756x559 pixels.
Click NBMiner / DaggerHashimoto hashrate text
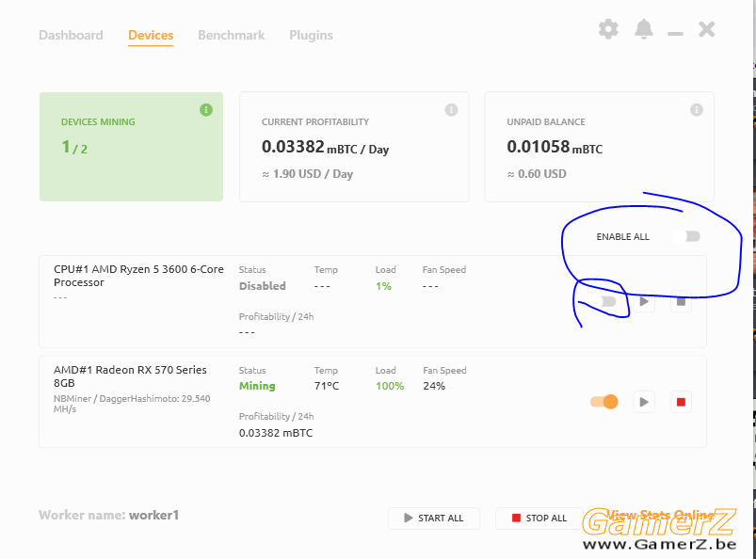[132, 404]
